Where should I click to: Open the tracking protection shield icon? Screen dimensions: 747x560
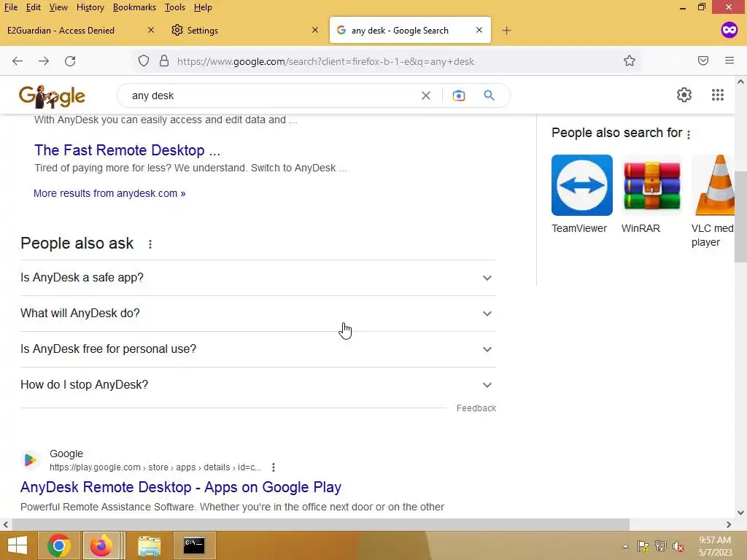(x=144, y=61)
